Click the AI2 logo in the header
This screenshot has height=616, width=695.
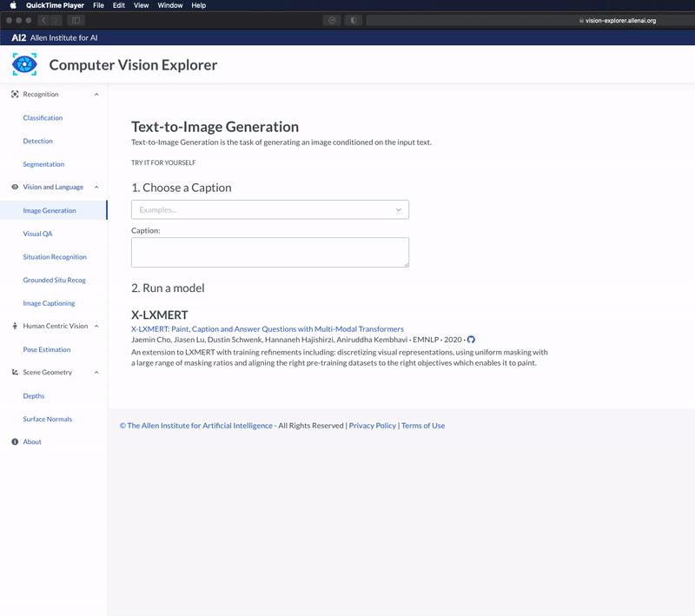point(18,37)
